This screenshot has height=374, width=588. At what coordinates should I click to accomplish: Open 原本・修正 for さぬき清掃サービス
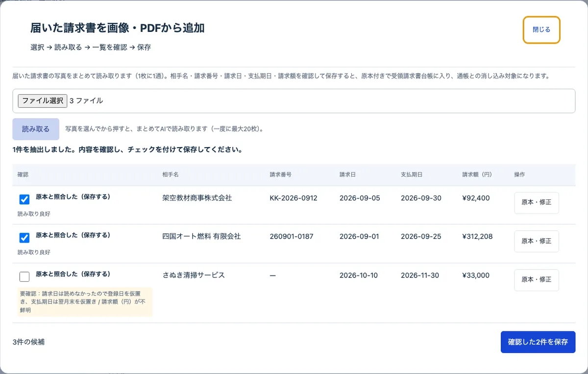pyautogui.click(x=537, y=280)
